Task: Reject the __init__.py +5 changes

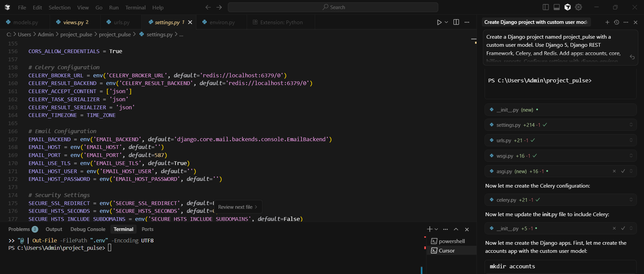Action: click(x=614, y=228)
